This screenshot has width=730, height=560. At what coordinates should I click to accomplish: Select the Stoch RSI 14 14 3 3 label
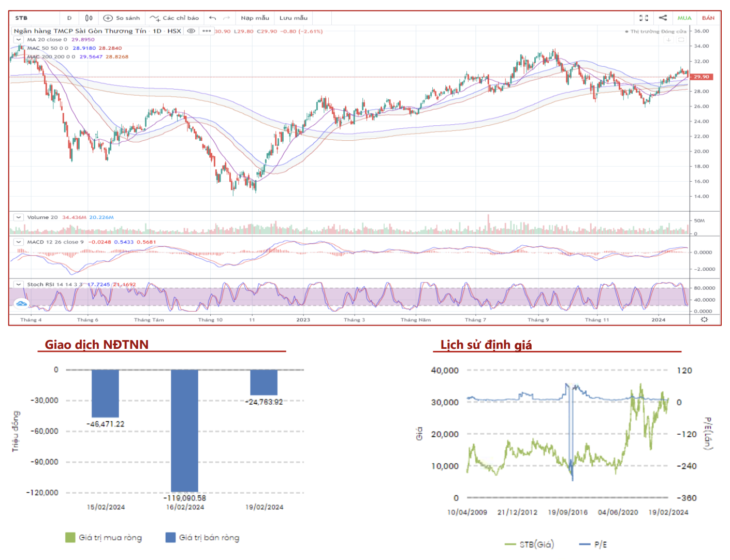tap(55, 284)
